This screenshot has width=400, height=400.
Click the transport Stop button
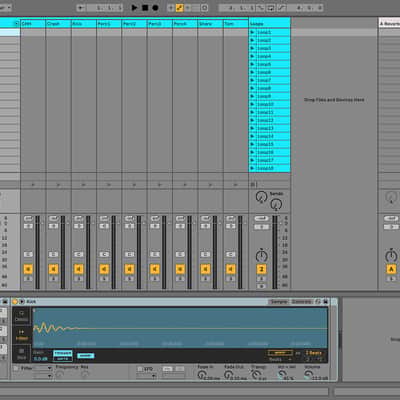point(145,7)
